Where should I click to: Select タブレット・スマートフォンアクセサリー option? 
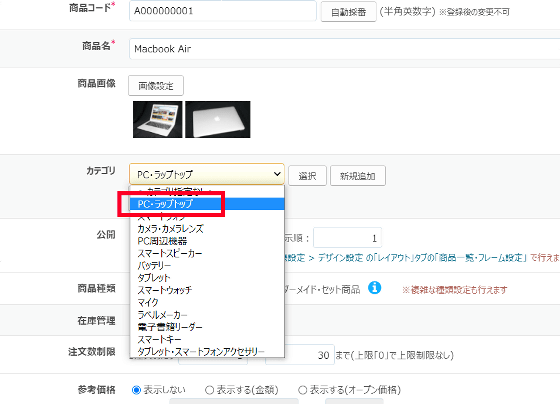[x=207, y=351]
